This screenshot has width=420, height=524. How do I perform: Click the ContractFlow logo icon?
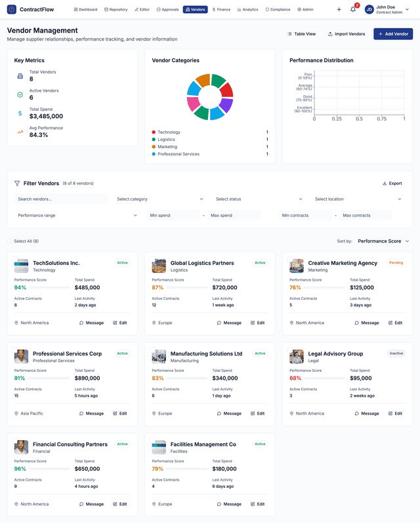(x=11, y=10)
